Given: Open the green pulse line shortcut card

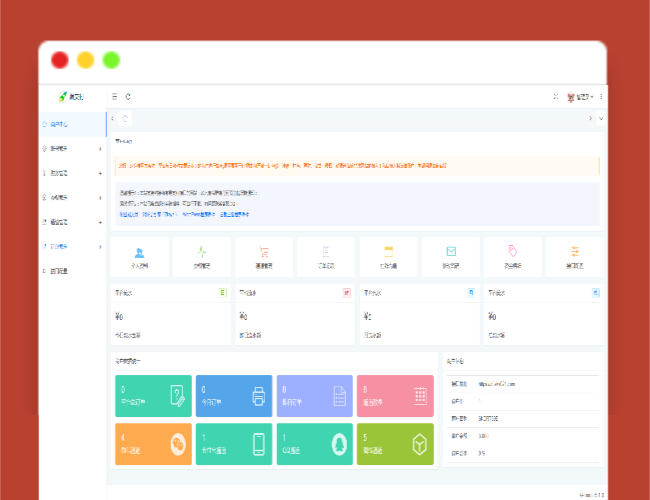Looking at the screenshot, I should 201,256.
